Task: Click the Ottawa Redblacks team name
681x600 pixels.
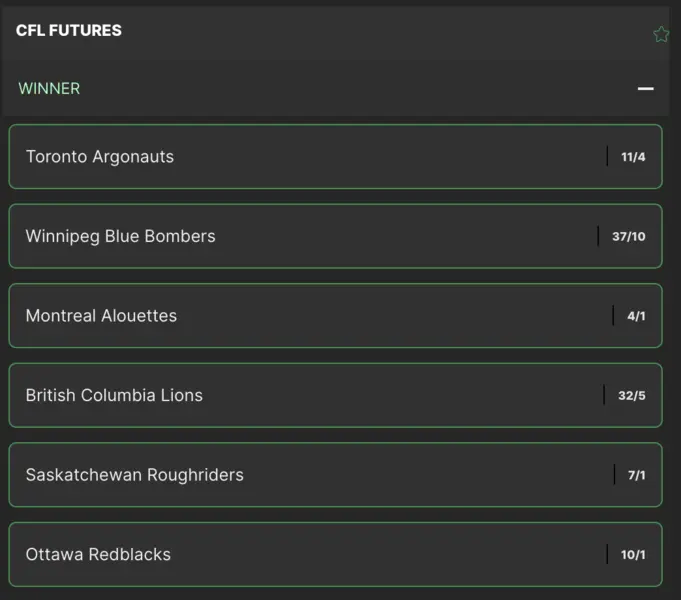Action: click(x=98, y=554)
